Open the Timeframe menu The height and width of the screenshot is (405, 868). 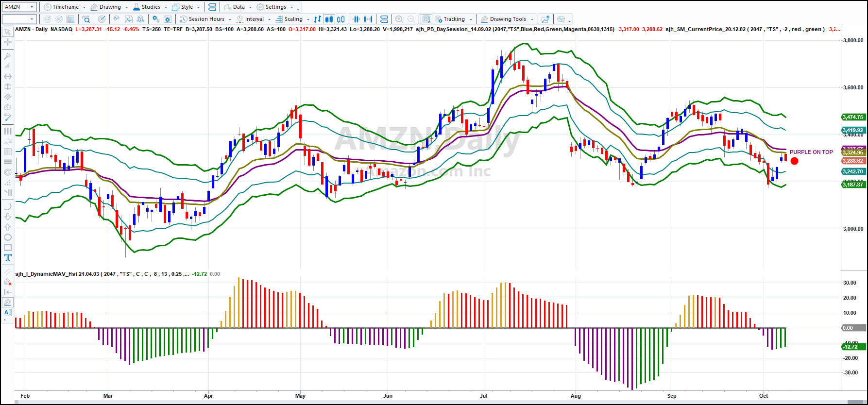65,7
